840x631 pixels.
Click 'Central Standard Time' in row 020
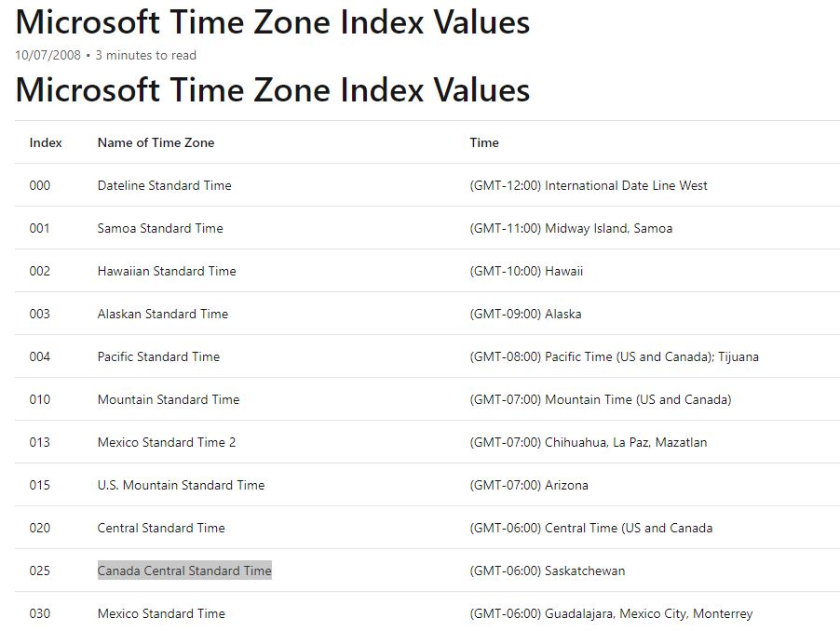[161, 528]
